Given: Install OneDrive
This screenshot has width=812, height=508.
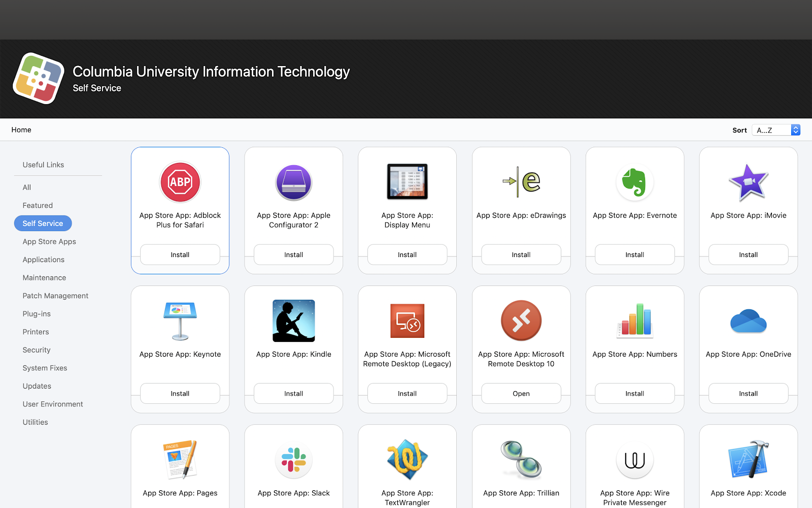Looking at the screenshot, I should pyautogui.click(x=749, y=393).
